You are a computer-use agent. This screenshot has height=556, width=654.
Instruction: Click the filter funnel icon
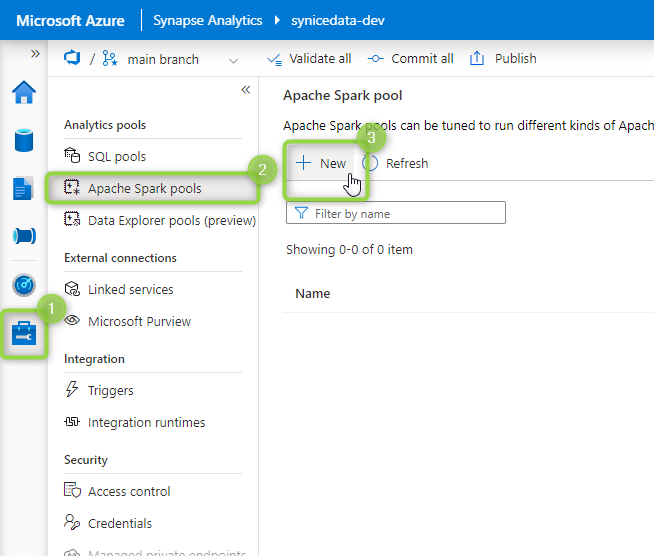(x=301, y=213)
